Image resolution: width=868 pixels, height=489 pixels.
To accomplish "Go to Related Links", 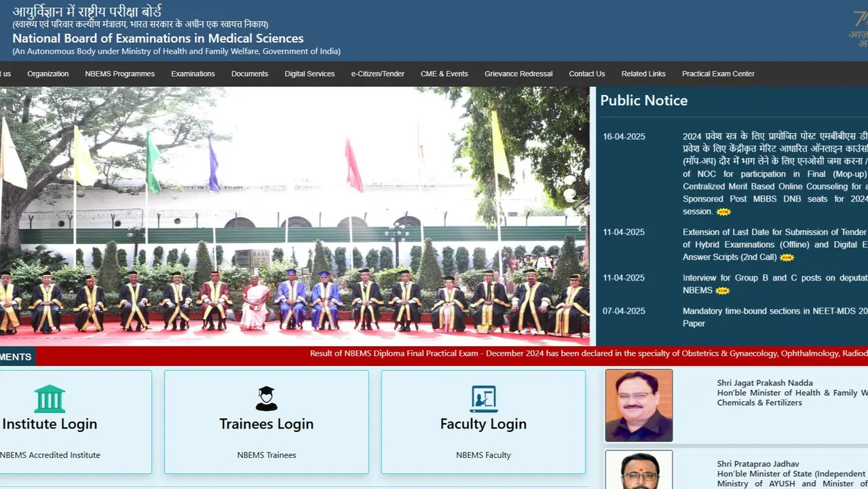I will point(643,73).
